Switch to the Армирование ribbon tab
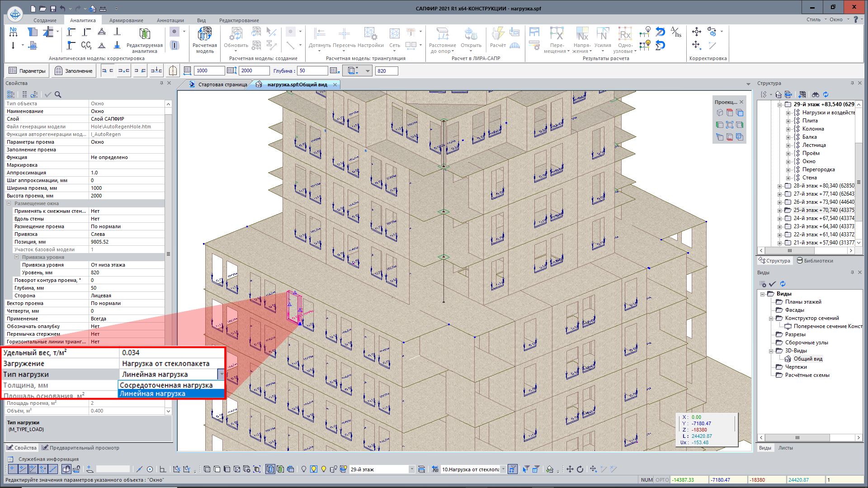 (126, 20)
